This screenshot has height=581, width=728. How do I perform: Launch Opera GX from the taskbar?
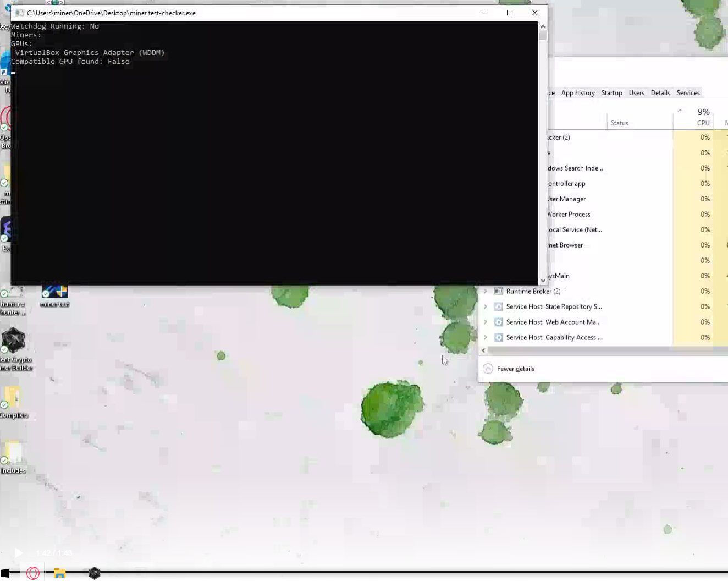click(34, 573)
